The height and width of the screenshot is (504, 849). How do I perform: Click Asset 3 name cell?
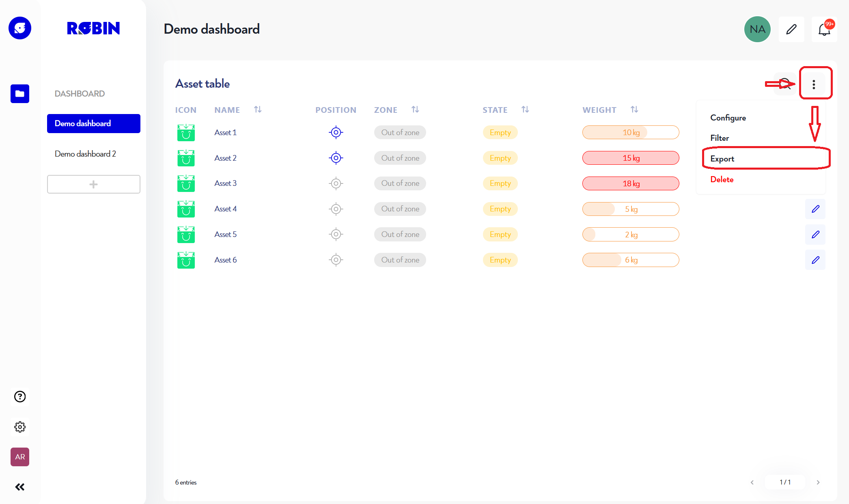point(225,183)
